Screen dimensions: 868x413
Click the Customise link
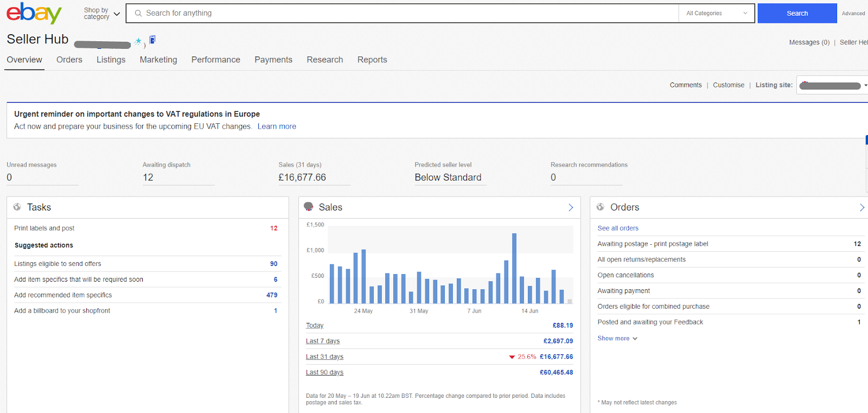pos(729,85)
